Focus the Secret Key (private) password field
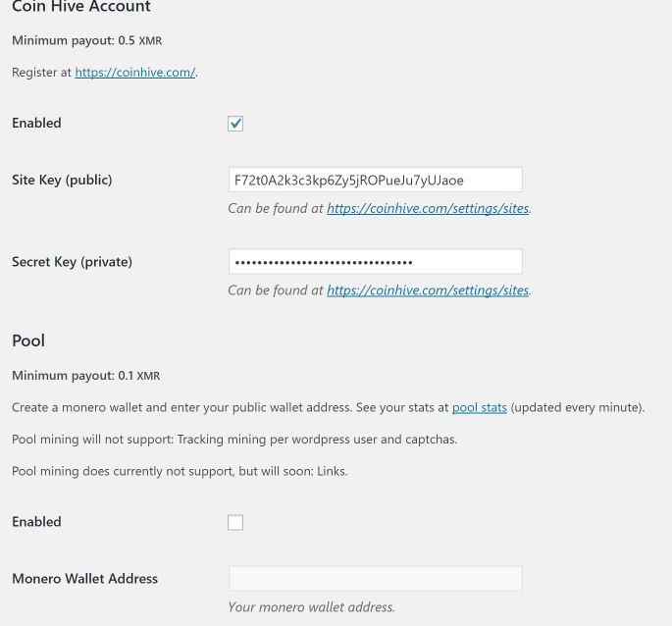 tap(376, 262)
